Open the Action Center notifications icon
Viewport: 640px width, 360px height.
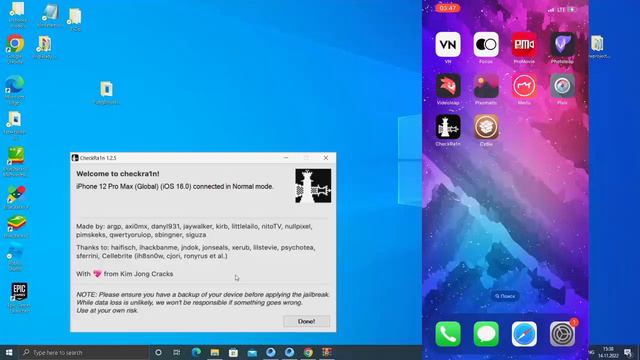tap(629, 352)
